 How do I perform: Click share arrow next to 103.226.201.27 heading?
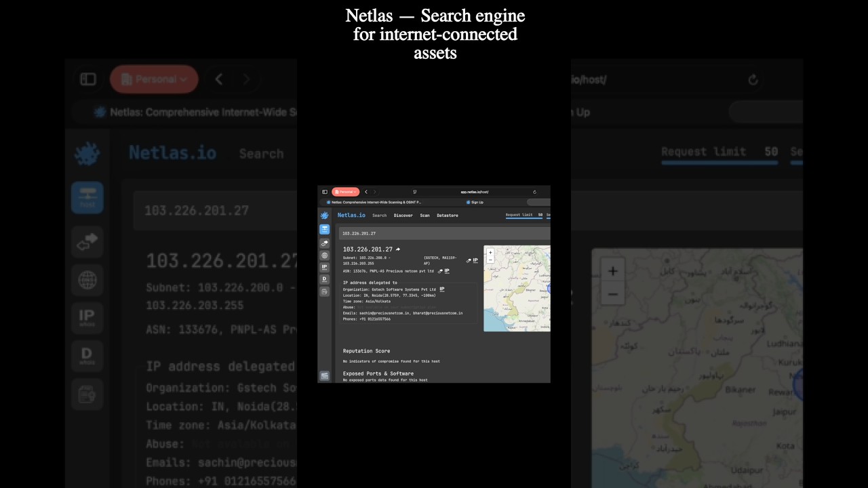(398, 249)
